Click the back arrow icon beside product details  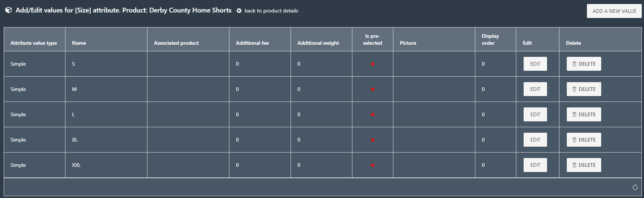coord(239,11)
